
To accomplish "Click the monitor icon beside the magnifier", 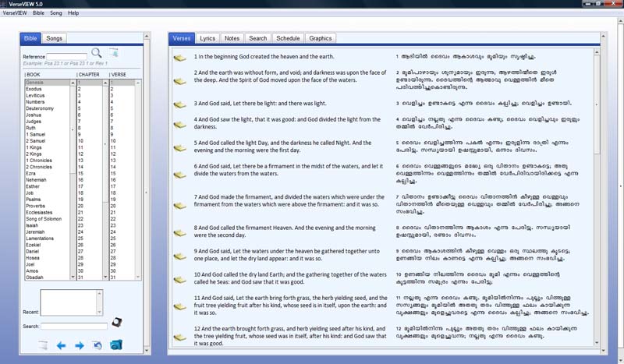I will point(114,53).
